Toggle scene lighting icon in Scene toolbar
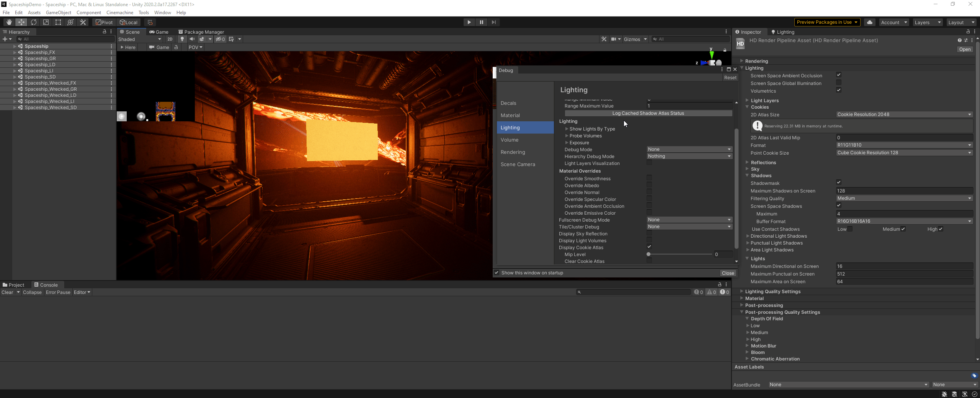Screen dimensions: 980x398 point(182,39)
